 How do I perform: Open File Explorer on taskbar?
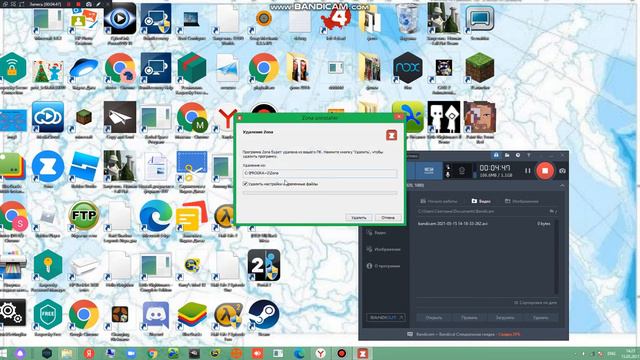[x=67, y=353]
